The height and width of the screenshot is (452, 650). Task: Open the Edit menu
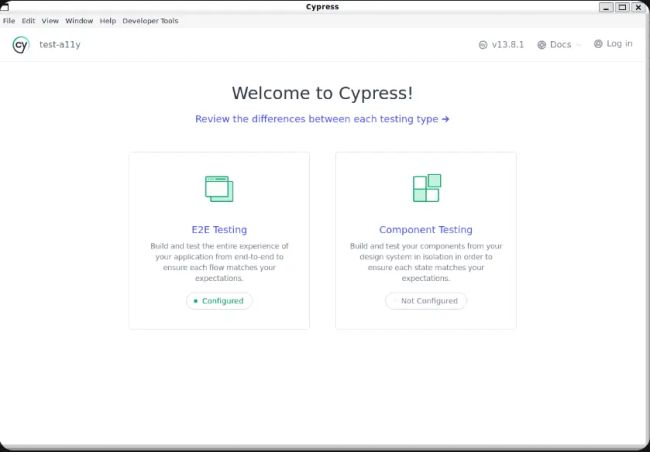28,21
